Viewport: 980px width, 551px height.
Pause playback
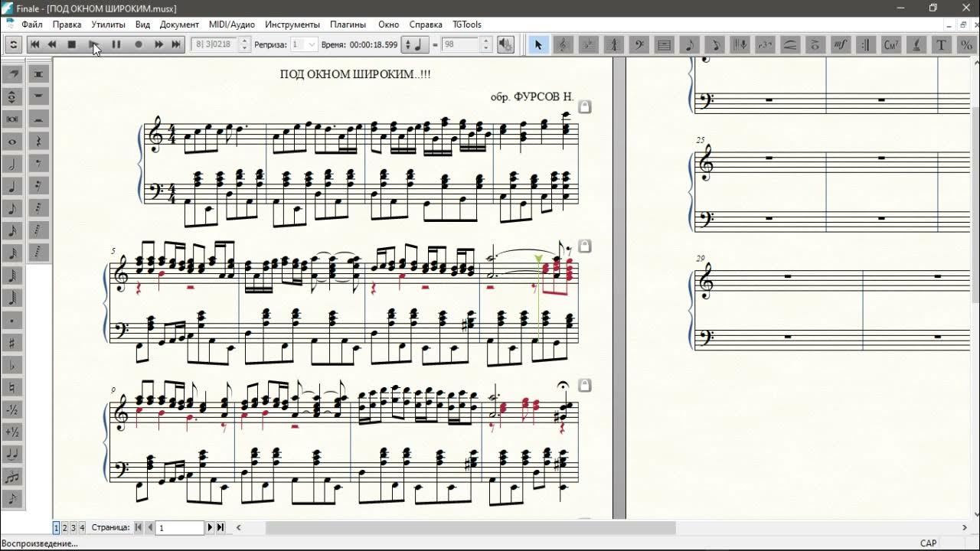tap(116, 44)
